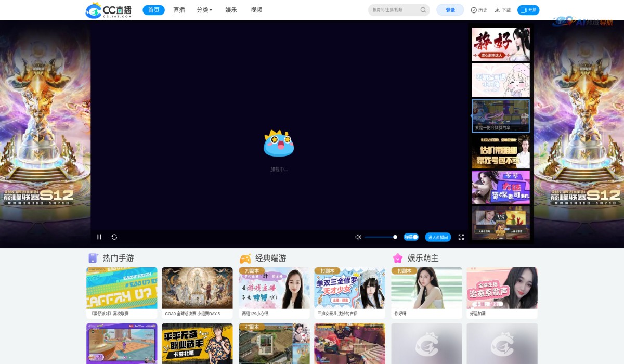Pause the live stream in the player
This screenshot has height=364, width=624.
click(x=99, y=237)
